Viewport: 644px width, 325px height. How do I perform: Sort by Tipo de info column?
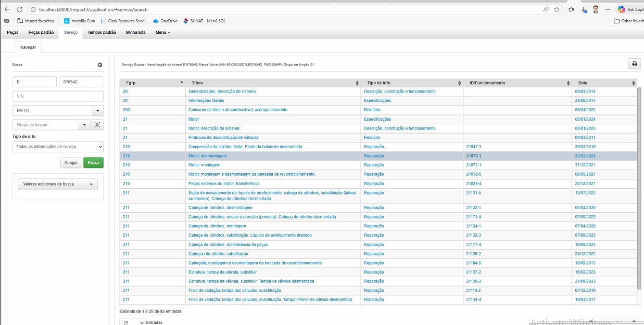(x=459, y=83)
